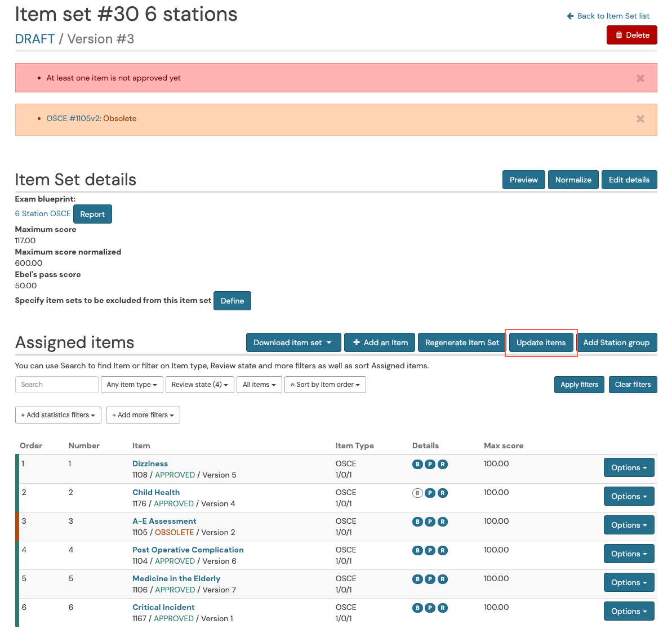Open OSCE #1105v2 link in warning

pyautogui.click(x=73, y=118)
